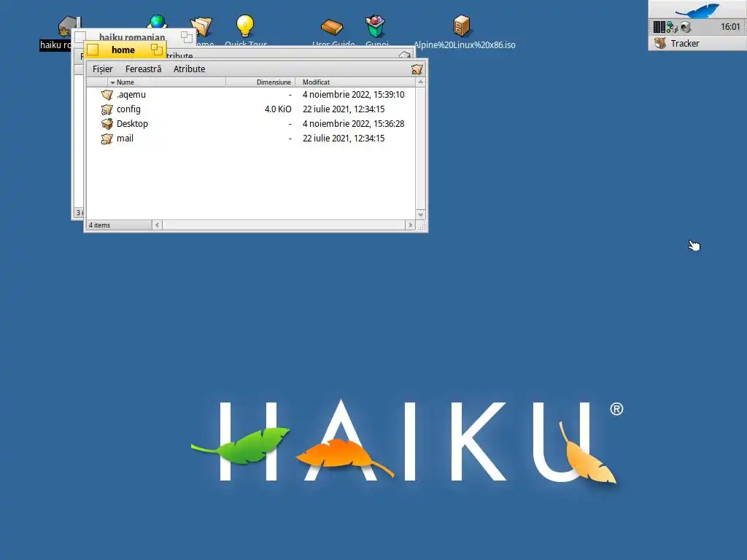The height and width of the screenshot is (560, 747).
Task: Click the haiku romanian window title tab
Action: (132, 36)
